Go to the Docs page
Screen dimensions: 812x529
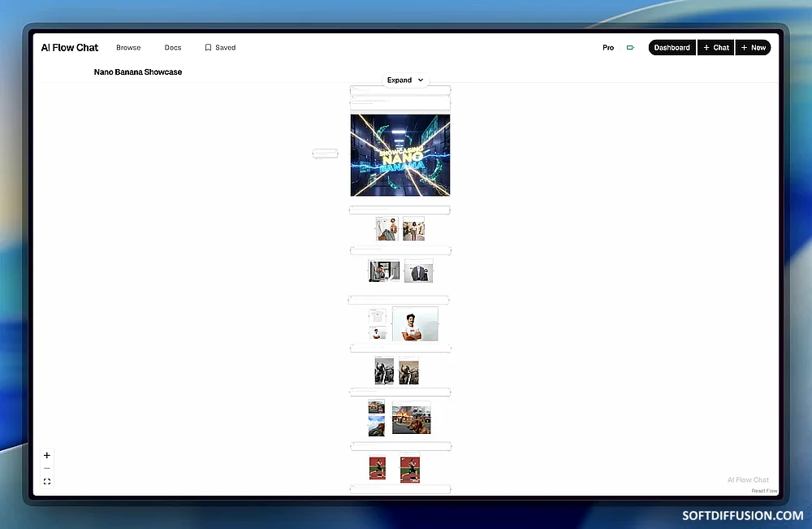173,48
